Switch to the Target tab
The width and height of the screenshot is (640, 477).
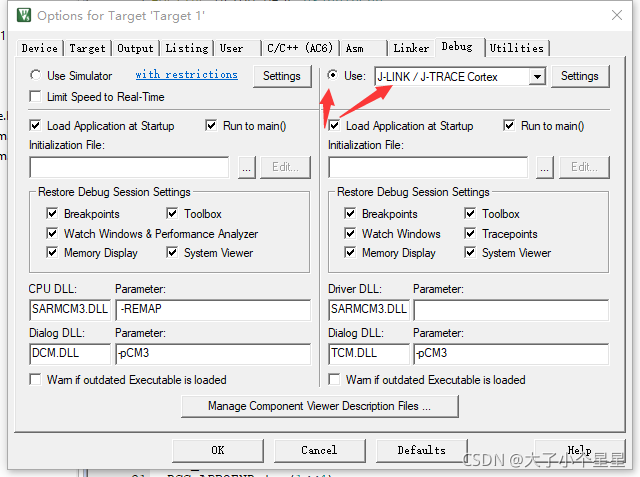[x=87, y=48]
